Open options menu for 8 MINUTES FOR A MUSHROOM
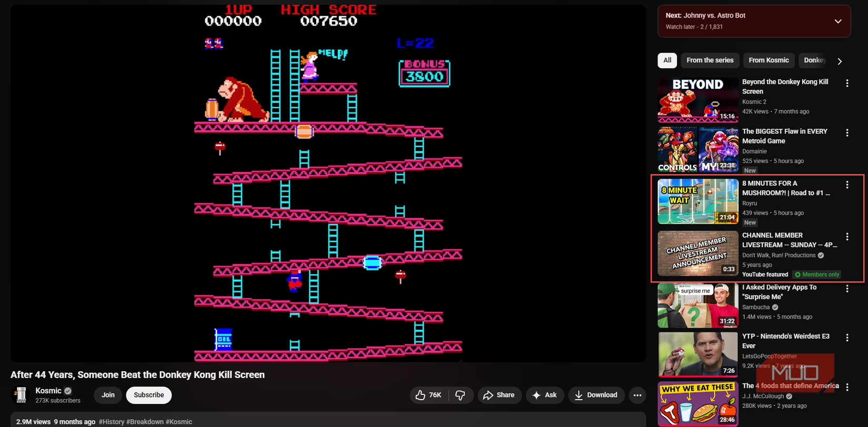The height and width of the screenshot is (427, 868). tap(847, 185)
